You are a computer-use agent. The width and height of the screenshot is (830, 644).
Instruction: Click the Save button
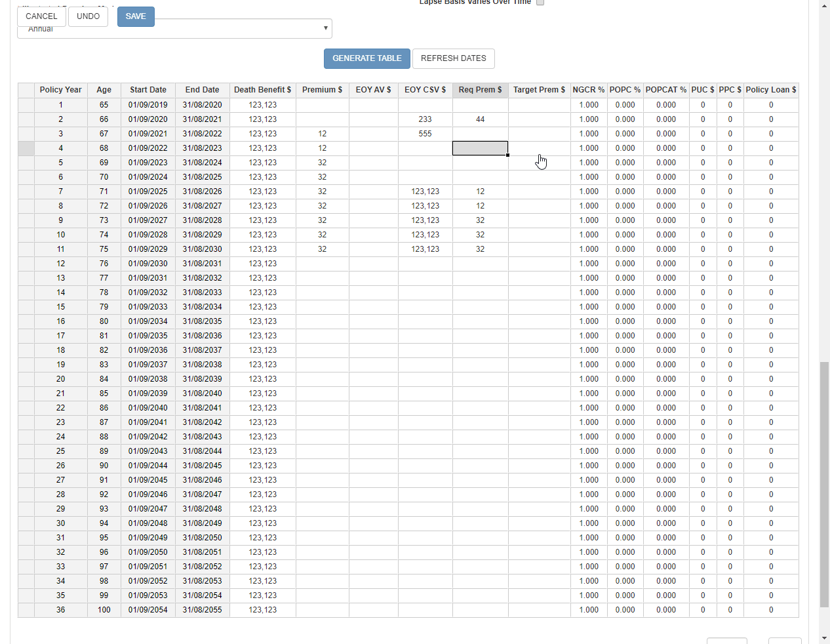(x=136, y=16)
